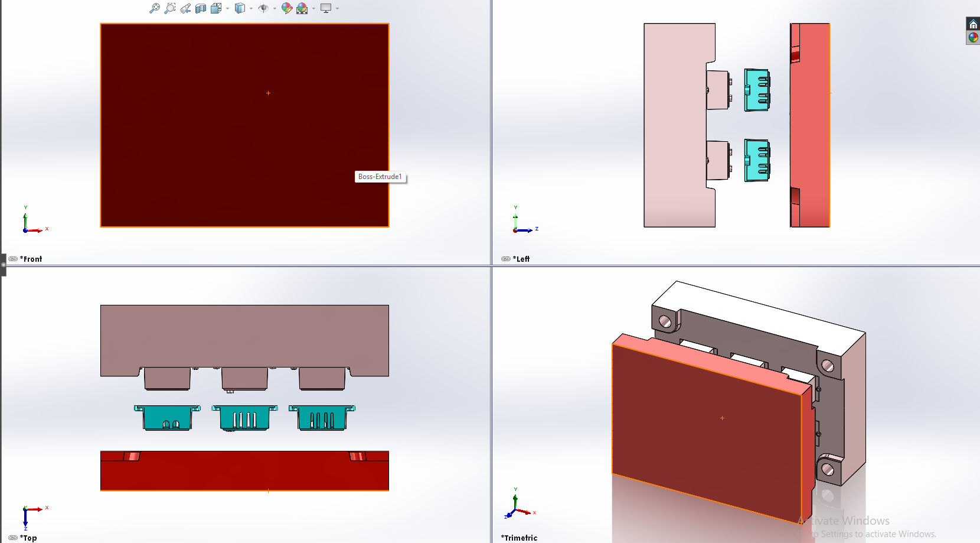This screenshot has width=980, height=543.
Task: Expand the Apply Scene dropdown arrow
Action: [313, 9]
